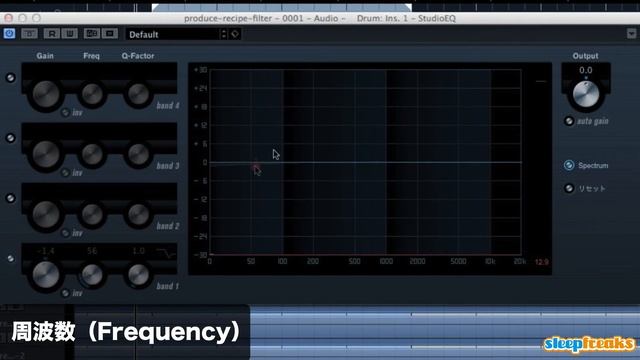The height and width of the screenshot is (360, 640).
Task: Click the band 4 label
Action: [x=168, y=106]
